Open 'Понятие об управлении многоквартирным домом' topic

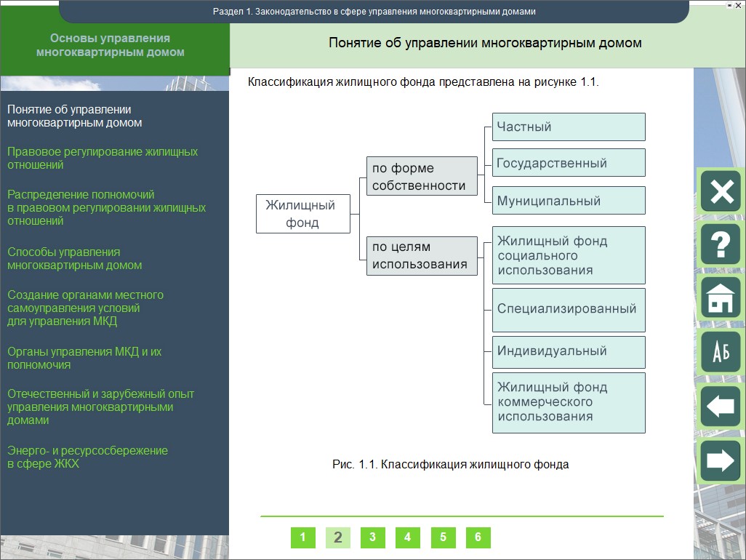tap(75, 116)
